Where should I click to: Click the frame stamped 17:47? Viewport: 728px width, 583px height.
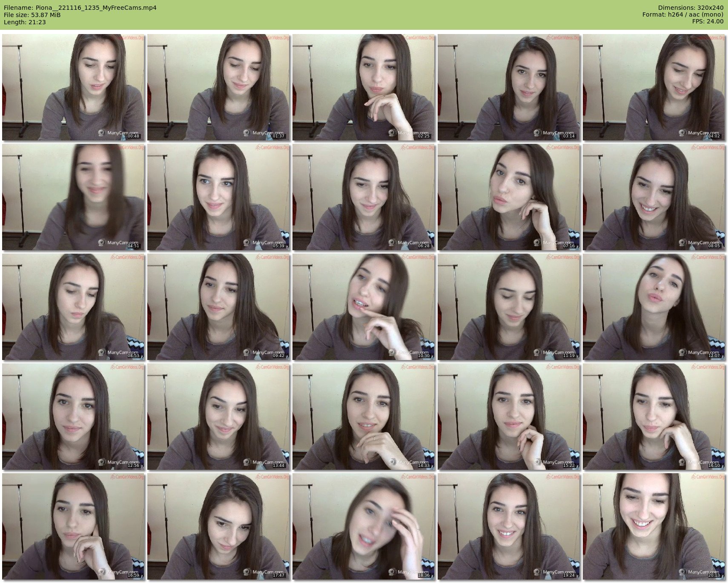point(218,526)
